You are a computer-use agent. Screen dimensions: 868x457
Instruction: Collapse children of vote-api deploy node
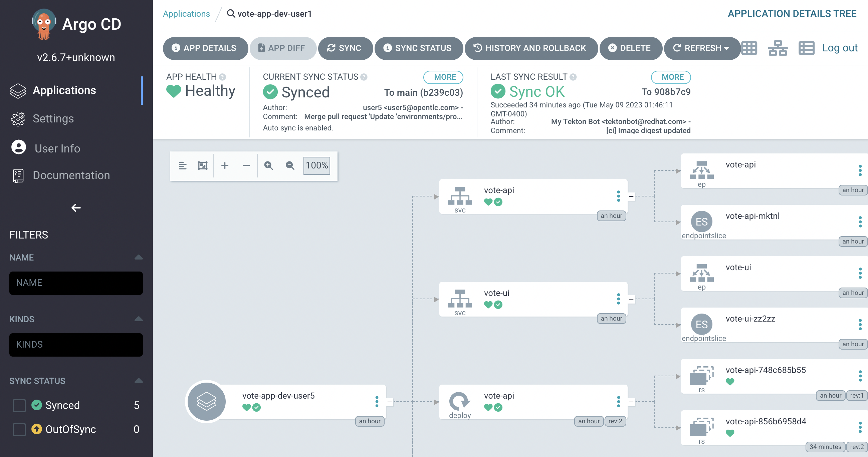point(631,402)
